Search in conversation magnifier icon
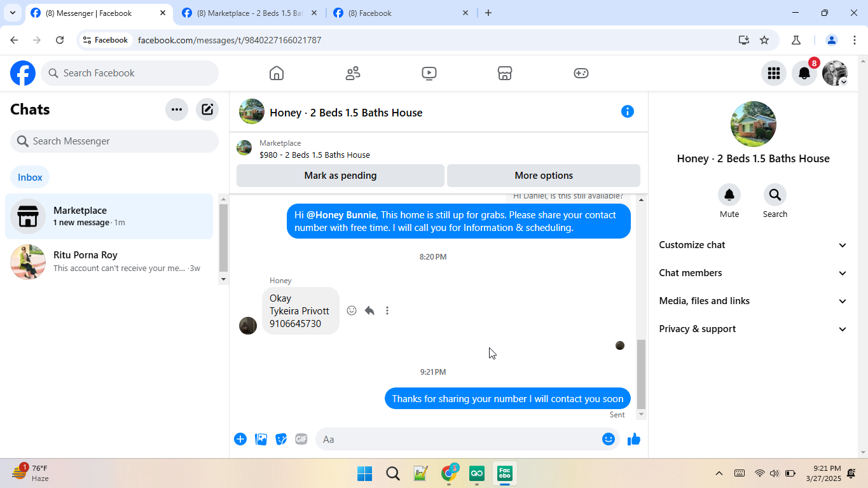 click(x=775, y=195)
